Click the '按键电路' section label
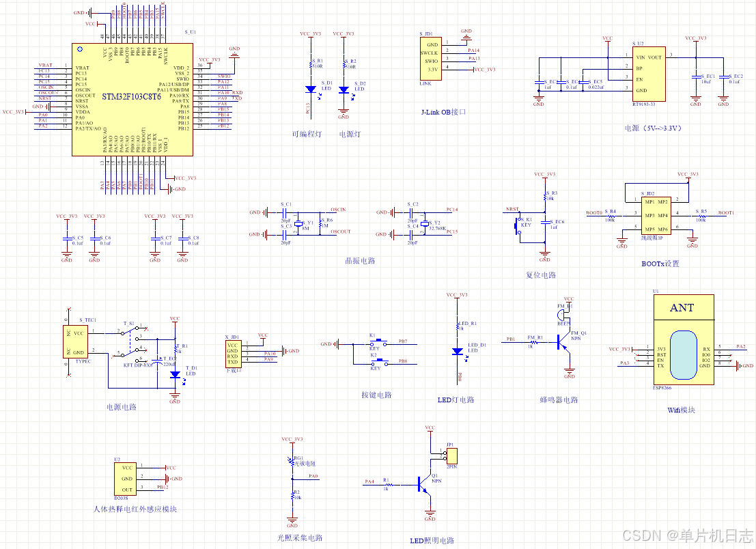 pos(376,395)
